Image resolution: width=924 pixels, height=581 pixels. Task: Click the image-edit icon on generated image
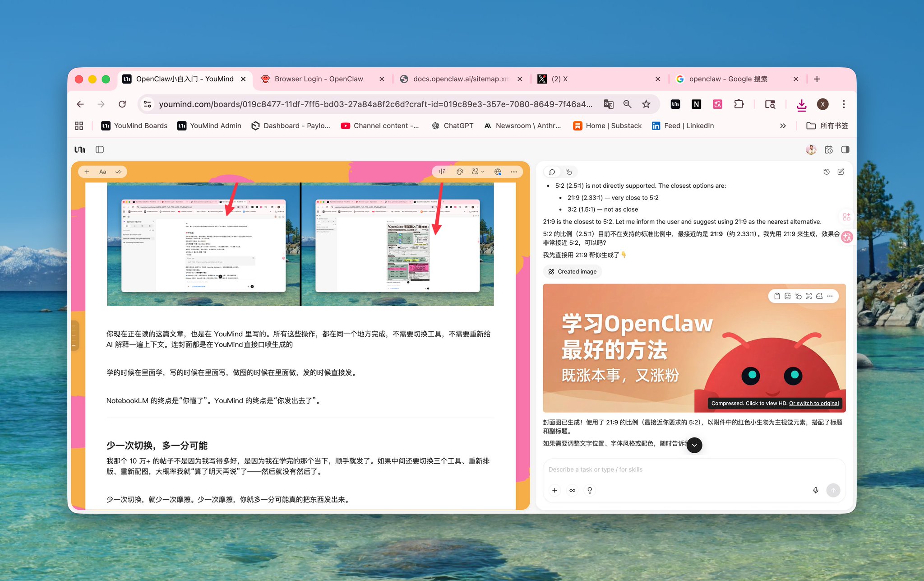(x=819, y=296)
